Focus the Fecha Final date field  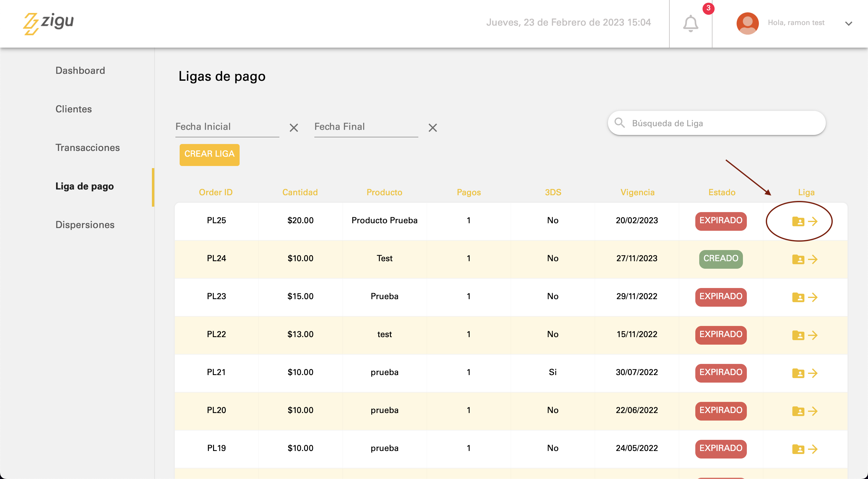(366, 127)
